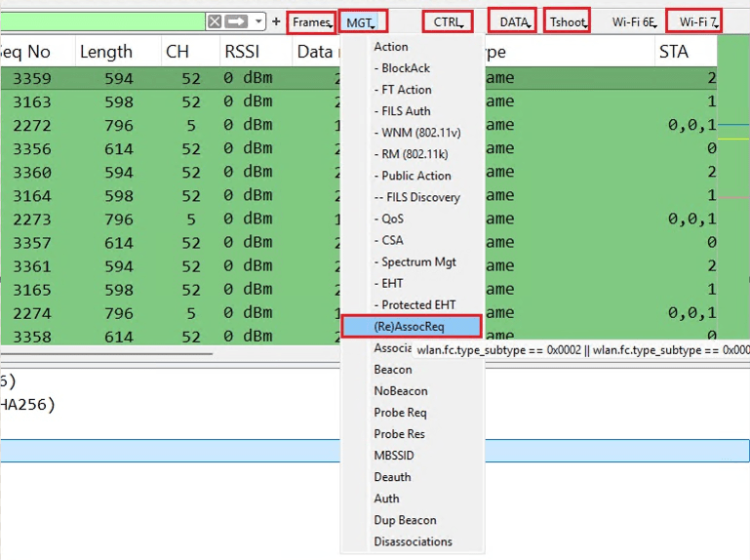The image size is (750, 560).
Task: Click the RSSI column header
Action: 242,52
